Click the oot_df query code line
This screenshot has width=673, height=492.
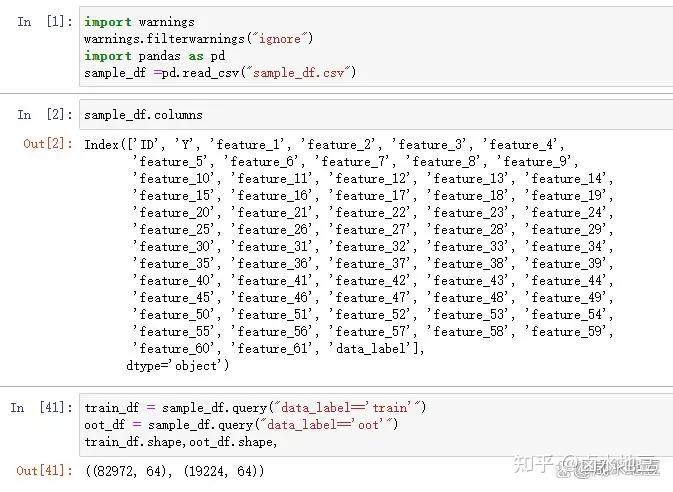tap(241, 424)
